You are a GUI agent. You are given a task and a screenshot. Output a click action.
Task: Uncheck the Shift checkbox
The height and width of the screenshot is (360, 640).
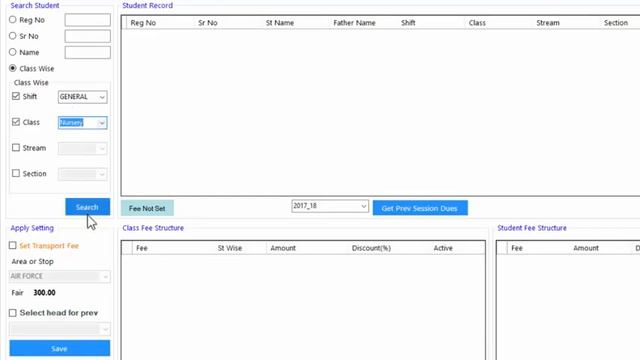tap(16, 96)
